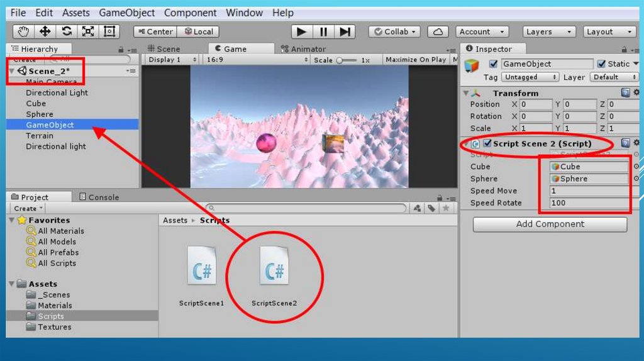Open Collab dropdown
Image resolution: width=644 pixels, height=361 pixels.
(394, 31)
